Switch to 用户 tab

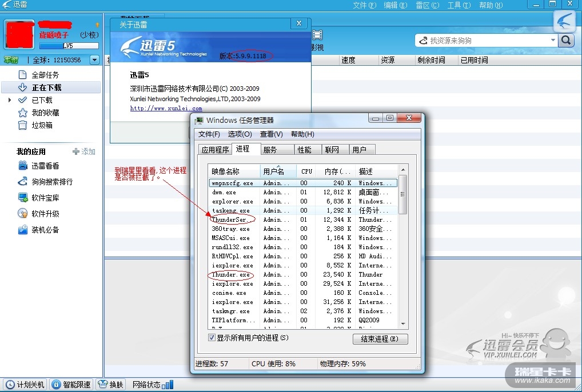point(362,150)
